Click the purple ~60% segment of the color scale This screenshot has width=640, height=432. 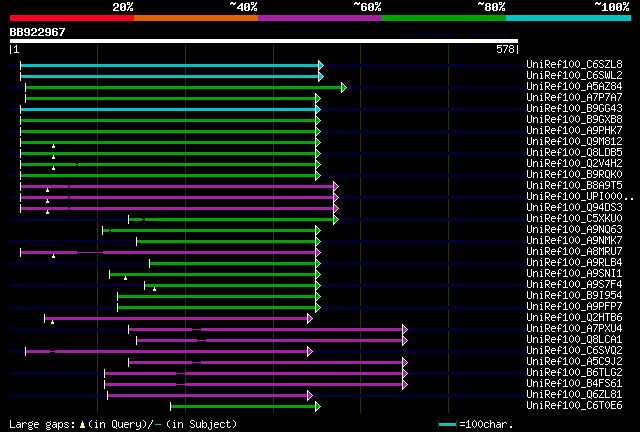(320, 18)
